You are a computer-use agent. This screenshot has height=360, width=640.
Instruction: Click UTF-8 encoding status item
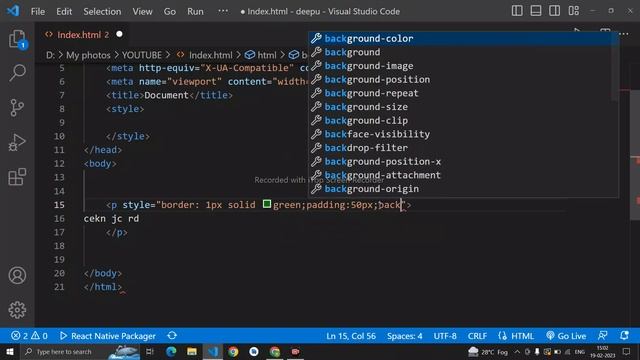click(445, 336)
